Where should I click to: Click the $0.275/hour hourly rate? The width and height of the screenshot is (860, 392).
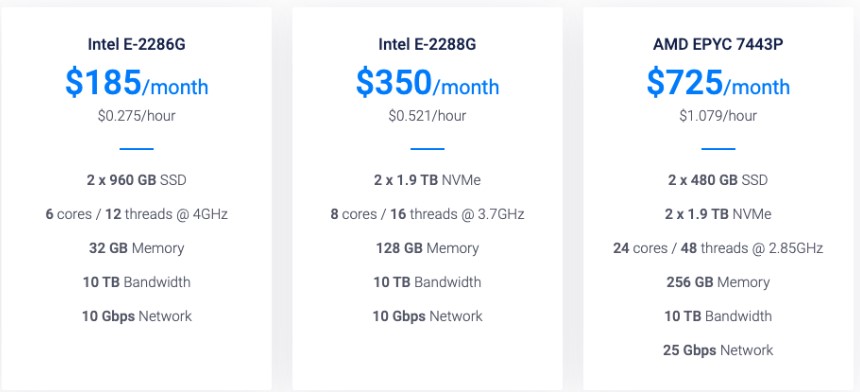(137, 116)
